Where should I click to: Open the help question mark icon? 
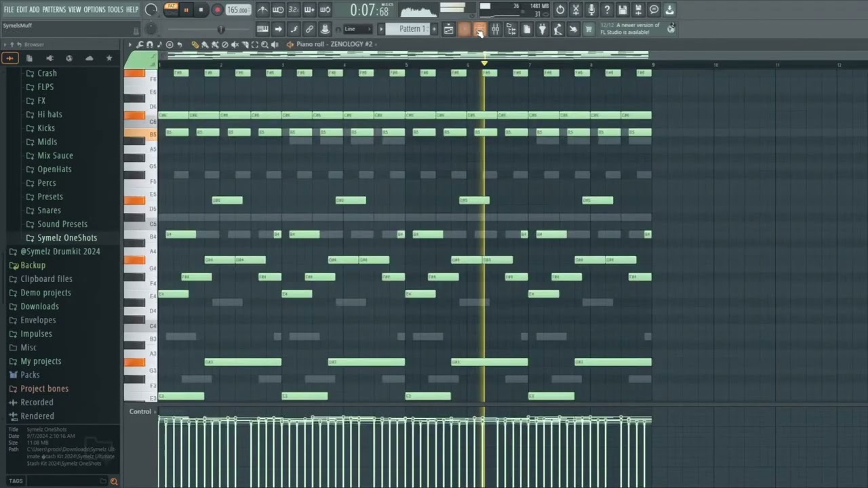click(607, 9)
